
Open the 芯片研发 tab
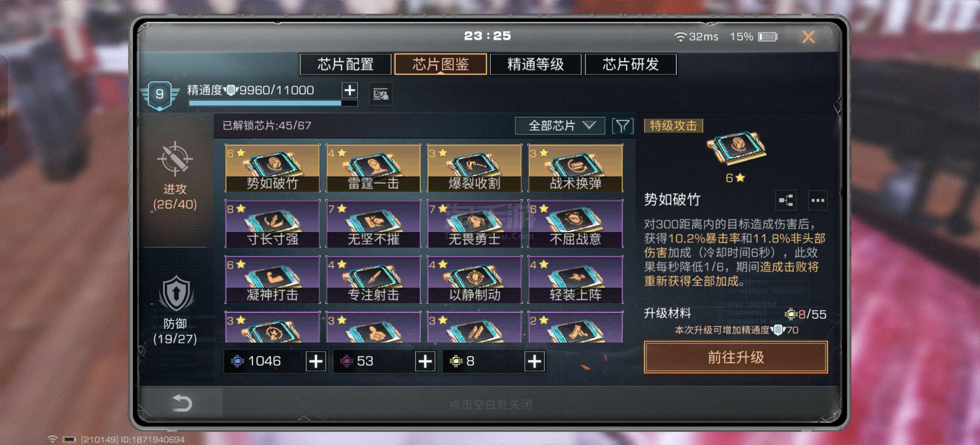point(630,64)
